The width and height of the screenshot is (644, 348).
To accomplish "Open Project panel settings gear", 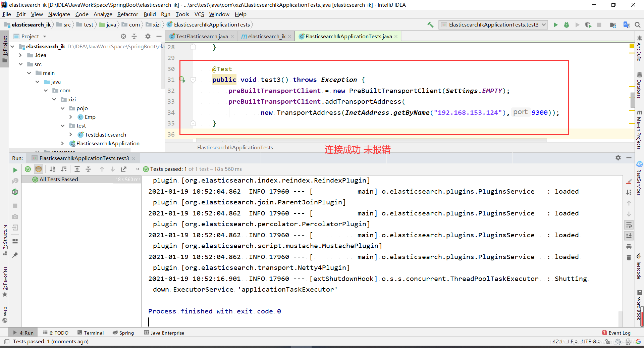I will click(x=148, y=36).
